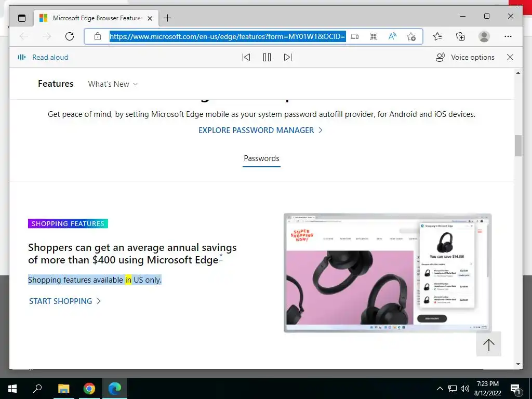Open the Collections panel
Screen dimensions: 532x399
(460, 36)
